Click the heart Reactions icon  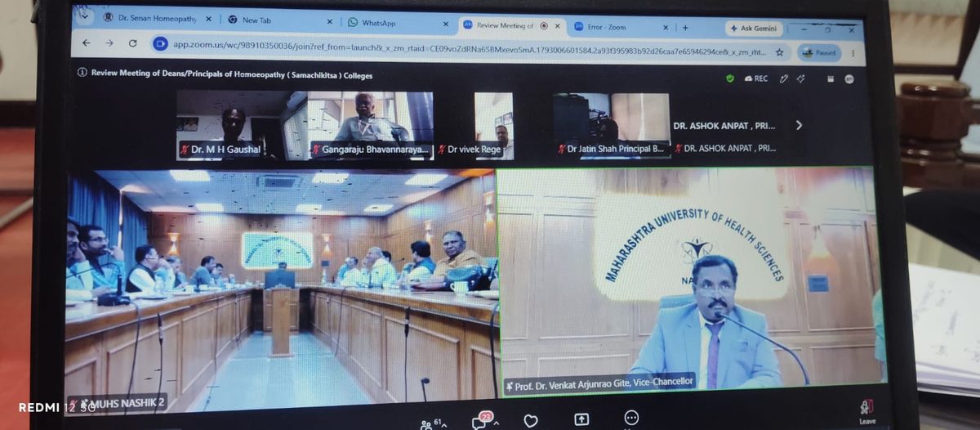tap(531, 421)
